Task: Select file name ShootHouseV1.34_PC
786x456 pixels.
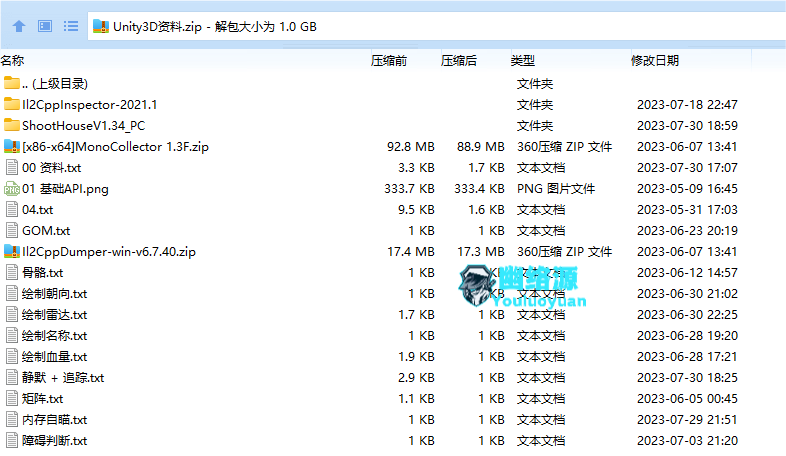Action: coord(84,126)
